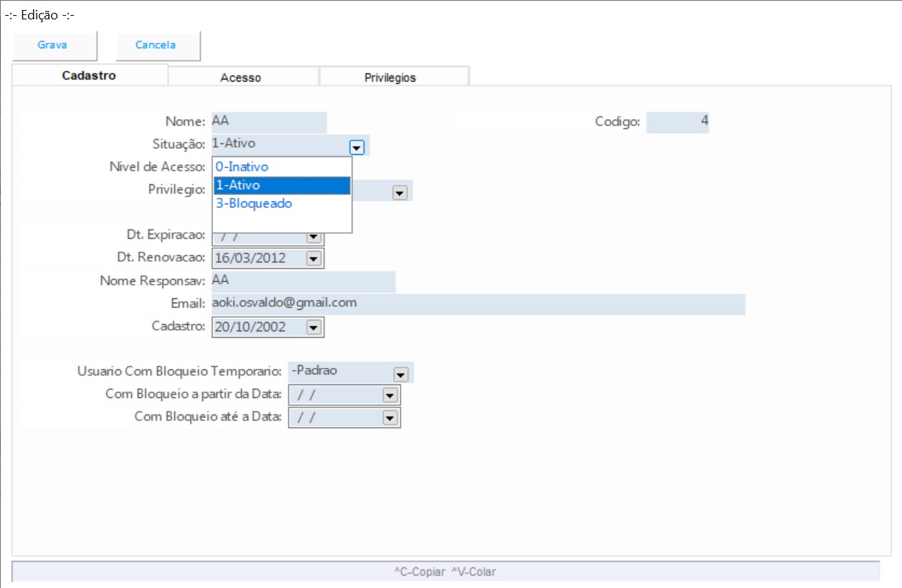
Task: Open Com Bloqueio até a Data picker
Action: tap(390, 418)
